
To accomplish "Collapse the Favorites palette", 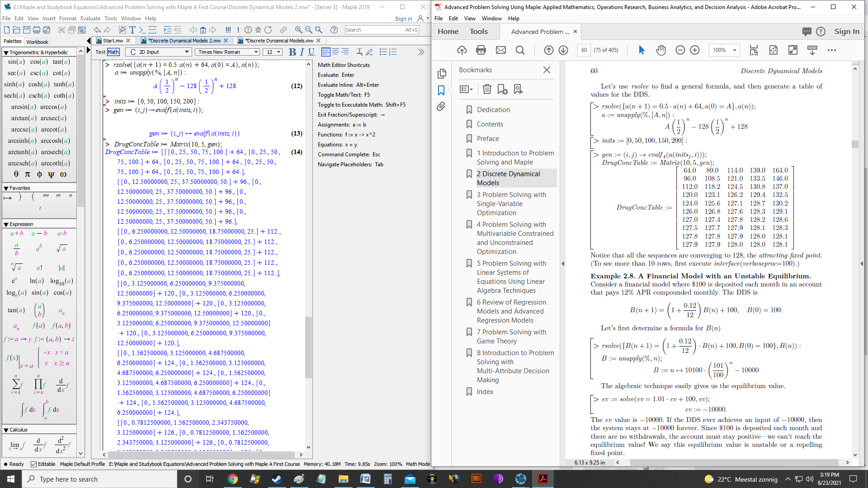I will tap(6, 188).
